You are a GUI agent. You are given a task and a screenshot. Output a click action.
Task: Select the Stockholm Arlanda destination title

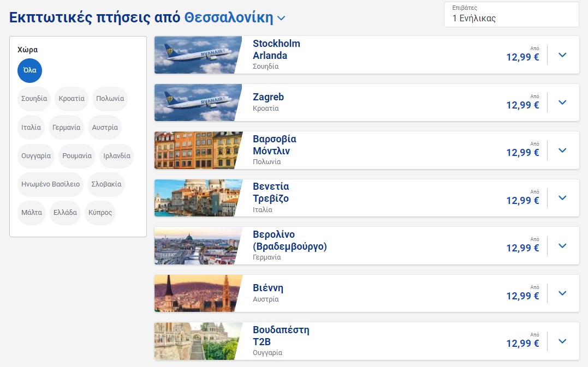(x=276, y=50)
